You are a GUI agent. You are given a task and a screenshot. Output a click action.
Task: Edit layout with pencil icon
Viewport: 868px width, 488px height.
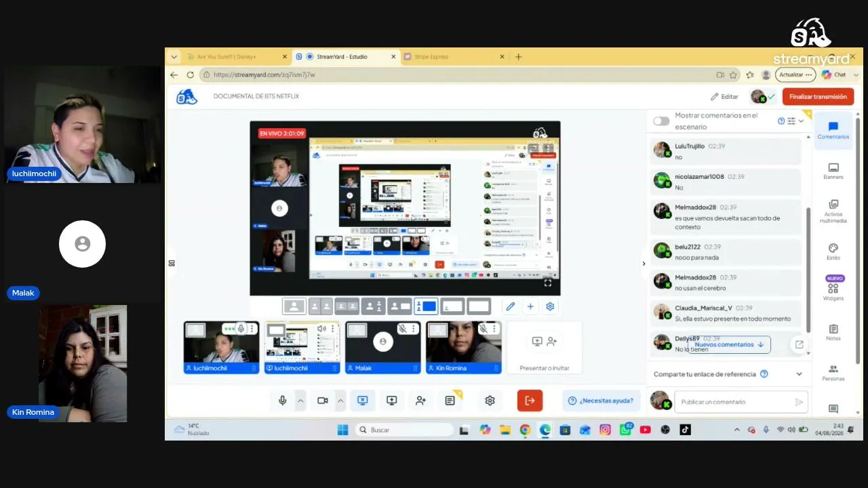[511, 306]
